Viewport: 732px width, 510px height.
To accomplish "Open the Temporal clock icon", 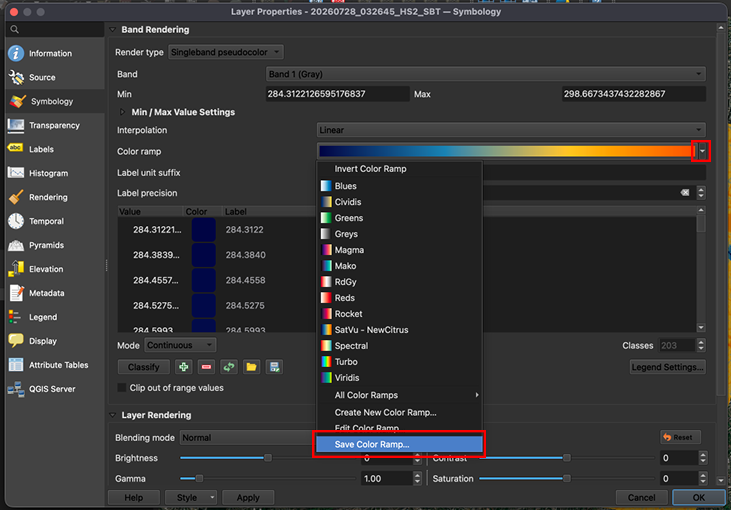I will point(16,221).
